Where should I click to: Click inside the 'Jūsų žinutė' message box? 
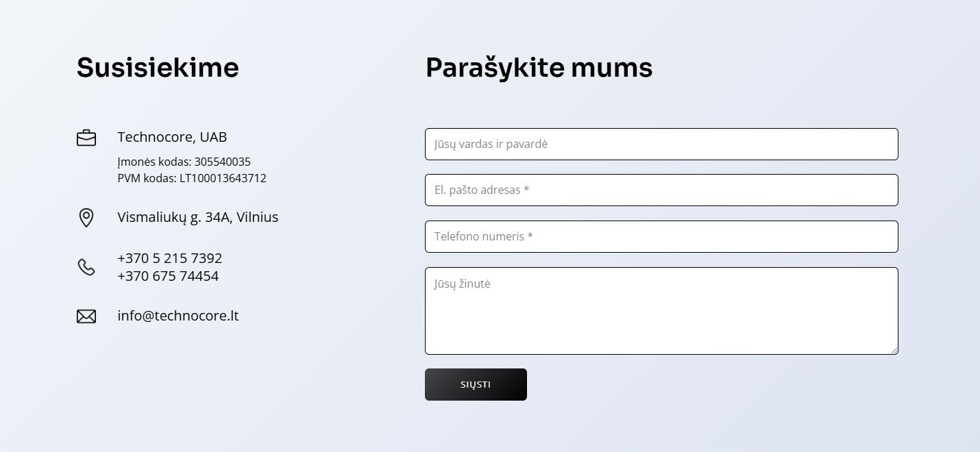tap(661, 311)
